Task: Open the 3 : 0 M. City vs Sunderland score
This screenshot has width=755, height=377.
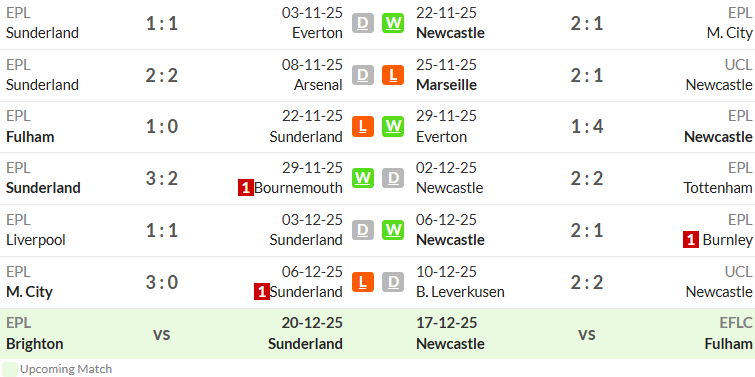Action: click(162, 282)
